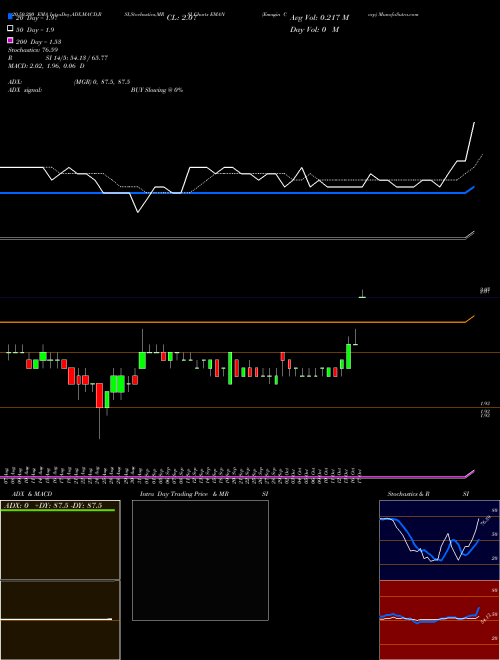Viewport: 500px width, 660px height.
Task: Click the '(MGR) 0, 87.5, 87.5' ADX values
Action: 101,82
